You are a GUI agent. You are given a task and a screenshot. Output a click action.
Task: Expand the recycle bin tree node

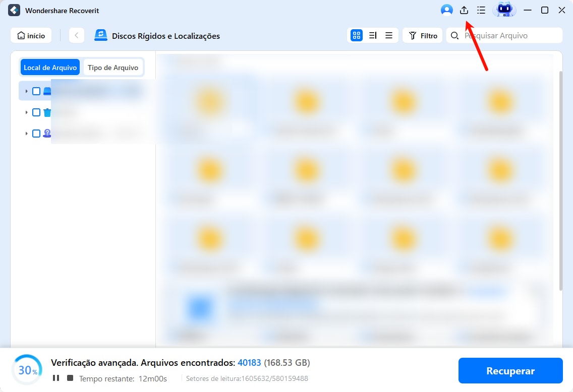pos(26,112)
